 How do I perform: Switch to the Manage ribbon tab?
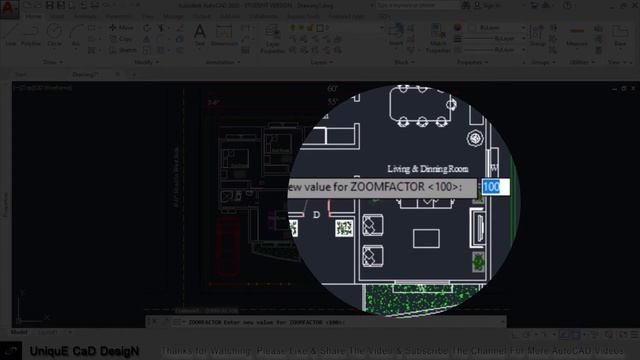pos(173,16)
